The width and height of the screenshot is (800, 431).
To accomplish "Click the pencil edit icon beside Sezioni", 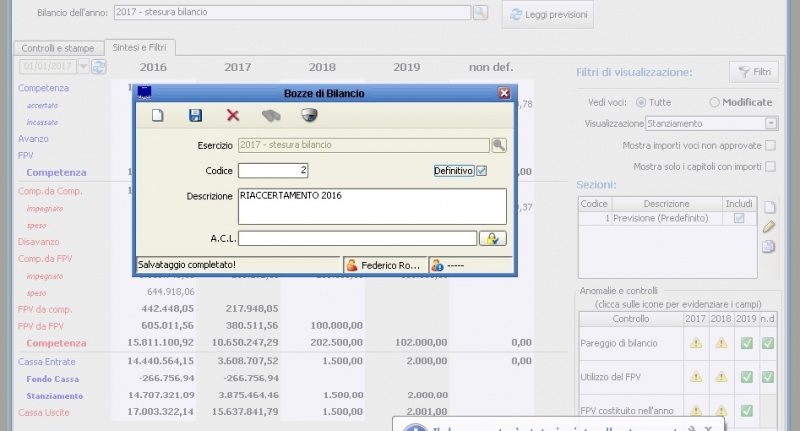I will point(769,227).
